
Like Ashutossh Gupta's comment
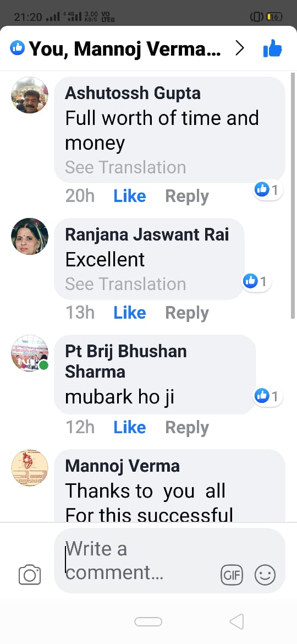pos(130,197)
